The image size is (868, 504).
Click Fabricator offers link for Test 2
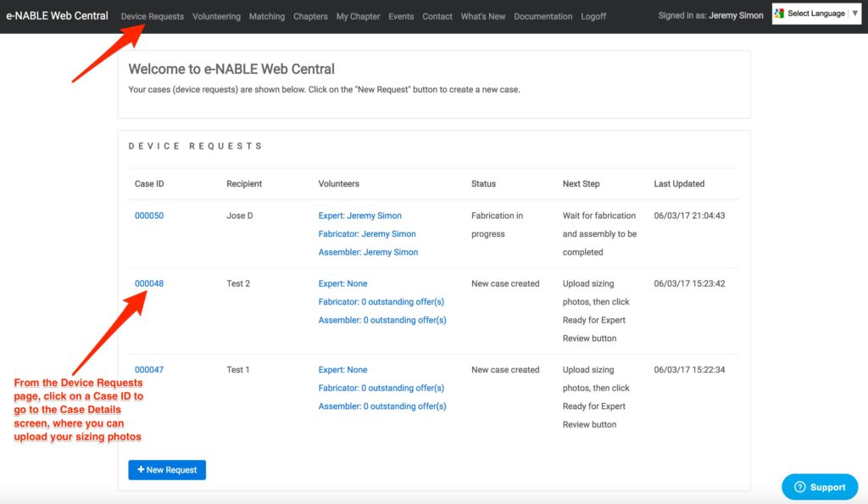(x=381, y=301)
